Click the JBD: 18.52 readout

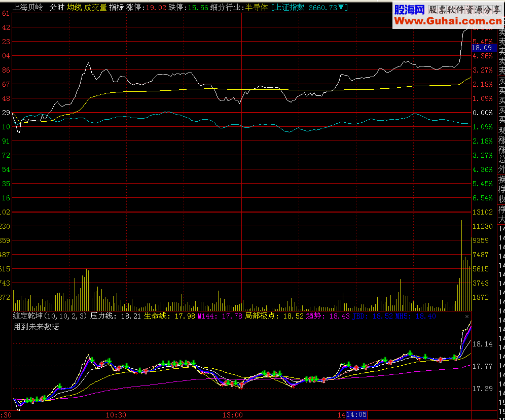[373, 317]
